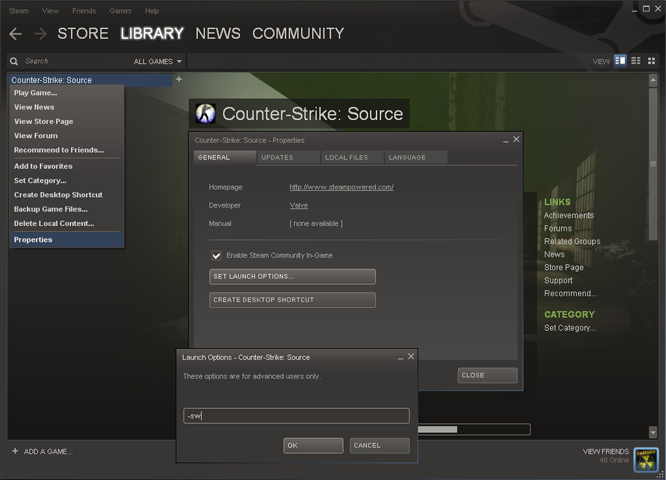666x480 pixels.
Task: Choose View Forum menu entry
Action: click(67, 136)
